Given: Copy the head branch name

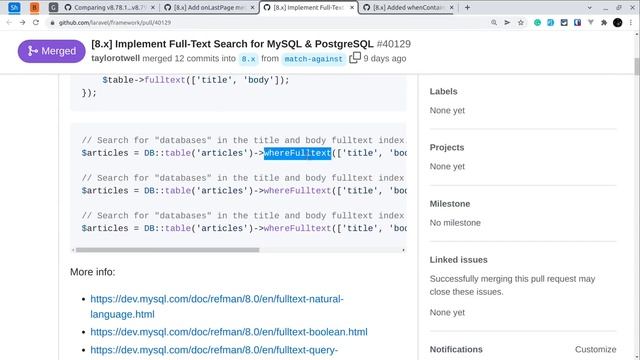Looking at the screenshot, I should [x=355, y=58].
